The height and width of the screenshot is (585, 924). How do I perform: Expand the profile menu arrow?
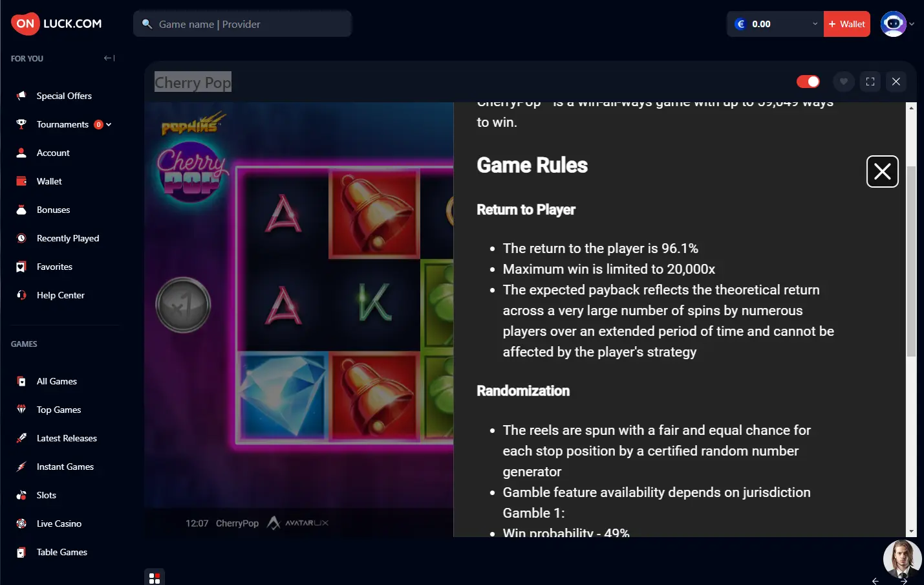pos(912,24)
